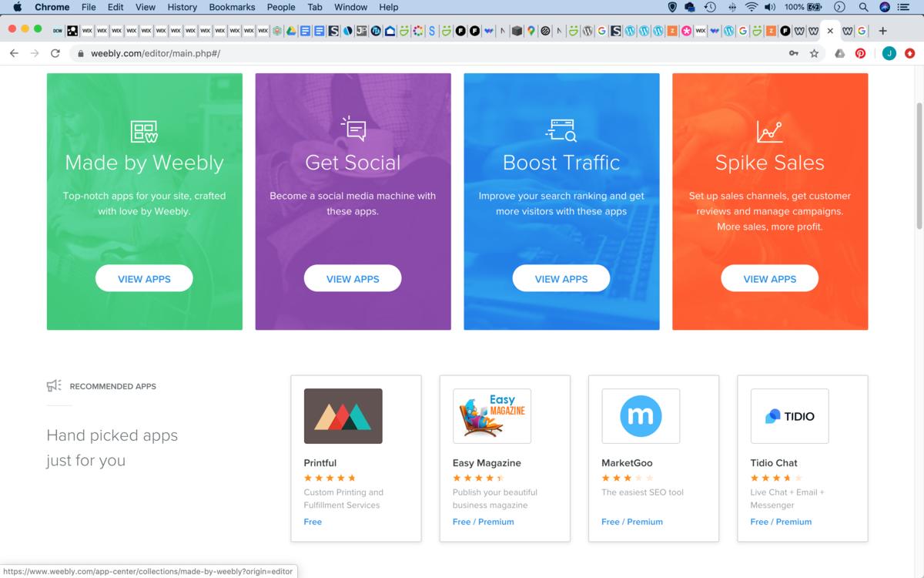
Task: Open the Printful app title link
Action: [320, 462]
